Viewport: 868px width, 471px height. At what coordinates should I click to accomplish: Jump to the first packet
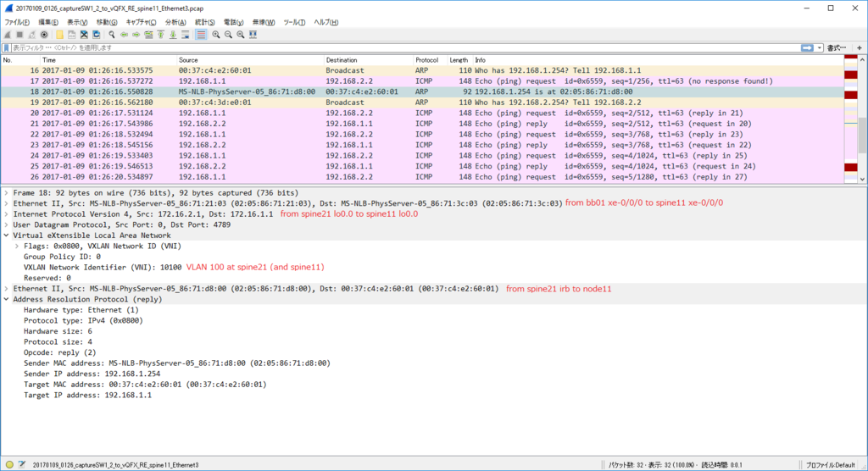160,35
